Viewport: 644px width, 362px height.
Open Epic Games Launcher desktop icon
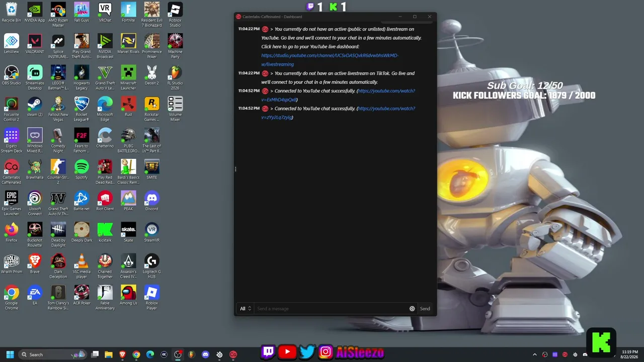pyautogui.click(x=11, y=204)
